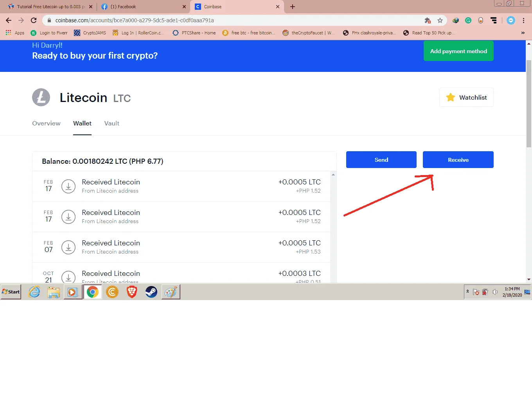Switch to the Facebook tab
Screen dimensions: 532x406
(143, 7)
